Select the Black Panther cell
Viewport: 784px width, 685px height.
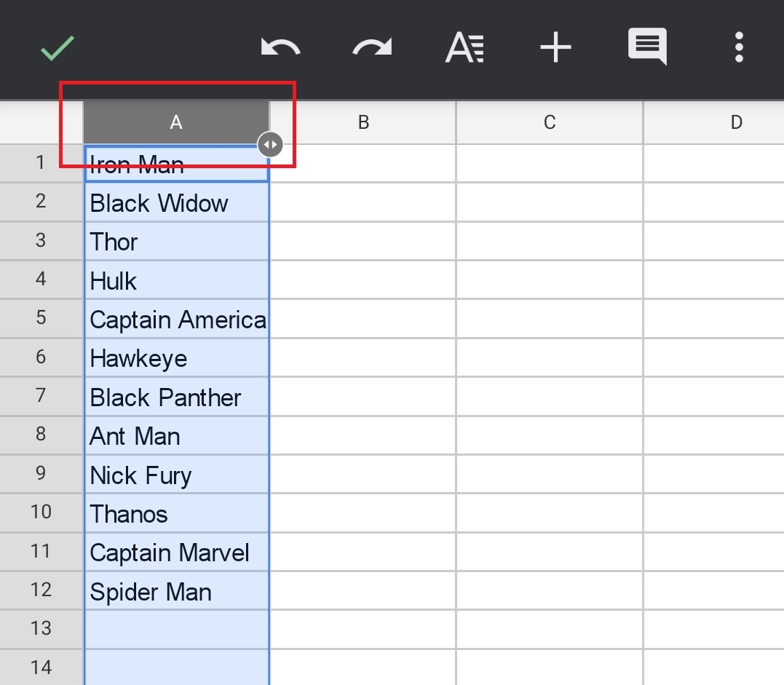click(x=176, y=397)
